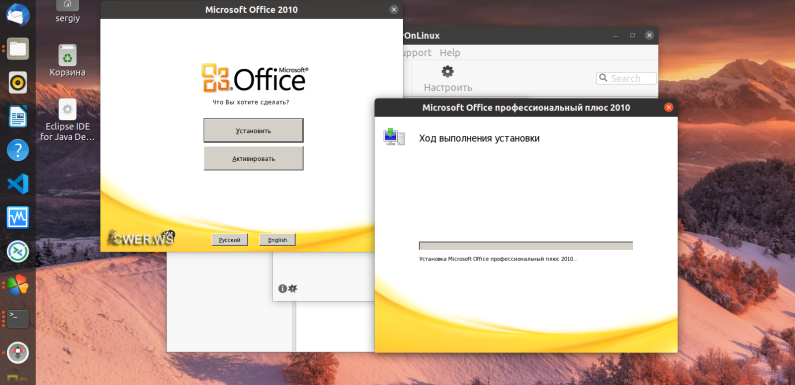Select the Русский language button
The width and height of the screenshot is (795, 385).
230,240
